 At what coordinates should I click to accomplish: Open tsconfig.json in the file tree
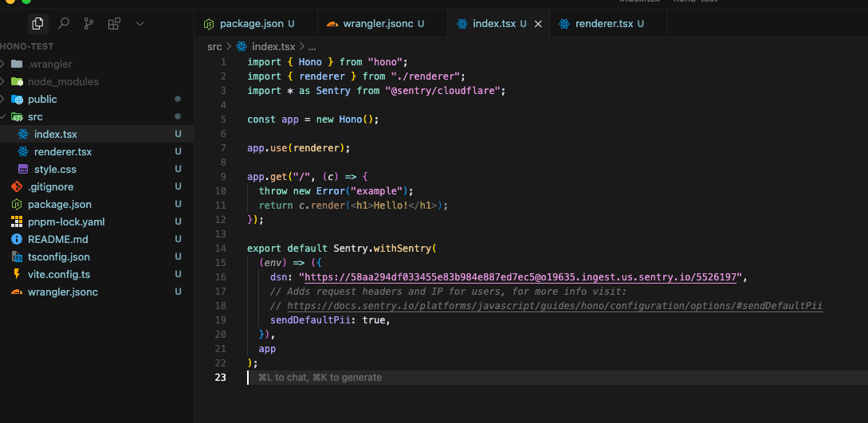[x=97, y=257]
